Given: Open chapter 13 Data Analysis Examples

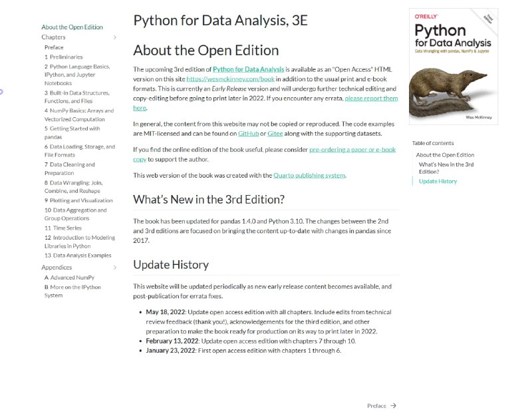Looking at the screenshot, I should click(78, 256).
